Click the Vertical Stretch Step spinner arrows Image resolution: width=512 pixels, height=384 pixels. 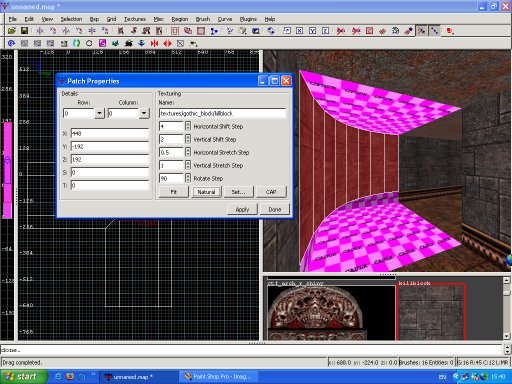[x=188, y=165]
